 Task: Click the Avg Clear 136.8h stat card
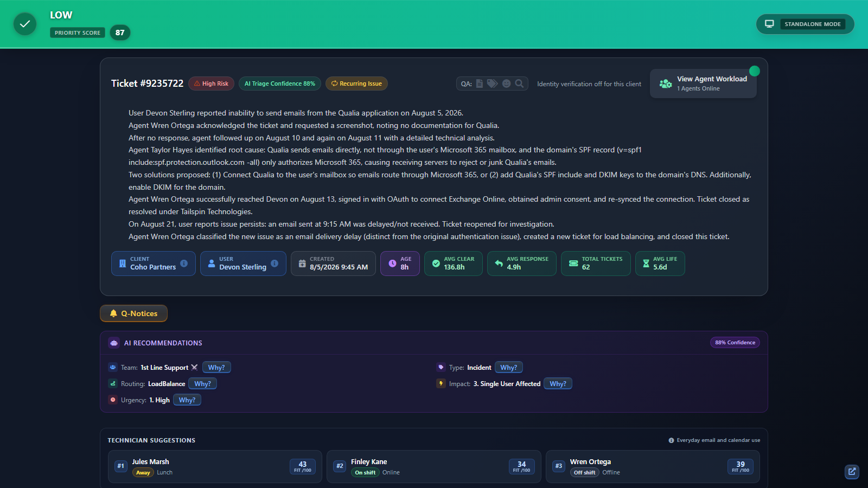pos(454,264)
